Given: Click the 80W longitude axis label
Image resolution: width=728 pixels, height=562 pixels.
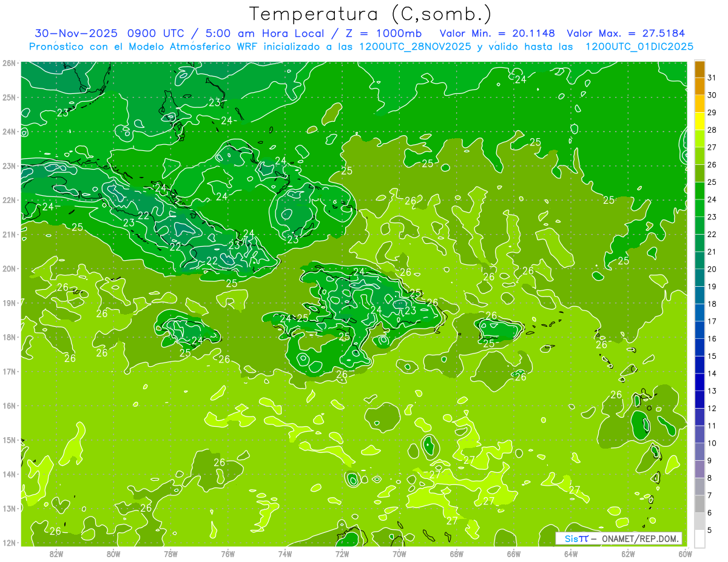Looking at the screenshot, I should coord(113,554).
